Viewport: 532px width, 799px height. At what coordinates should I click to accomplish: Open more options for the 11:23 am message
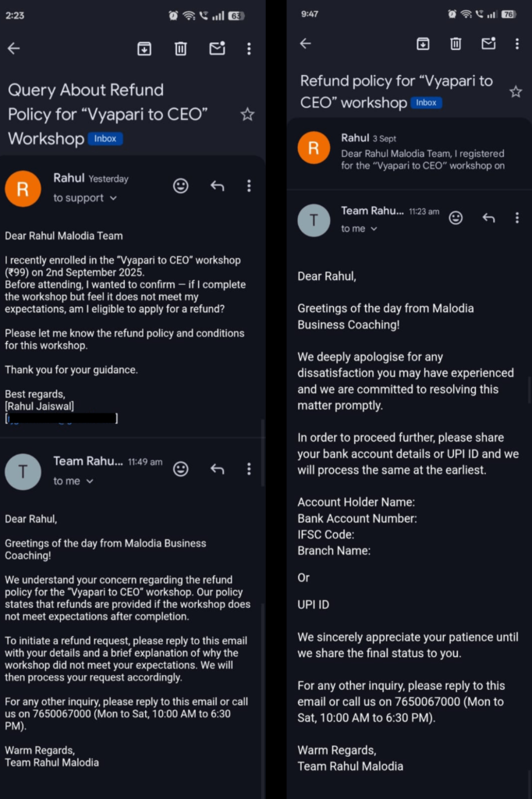pyautogui.click(x=516, y=218)
